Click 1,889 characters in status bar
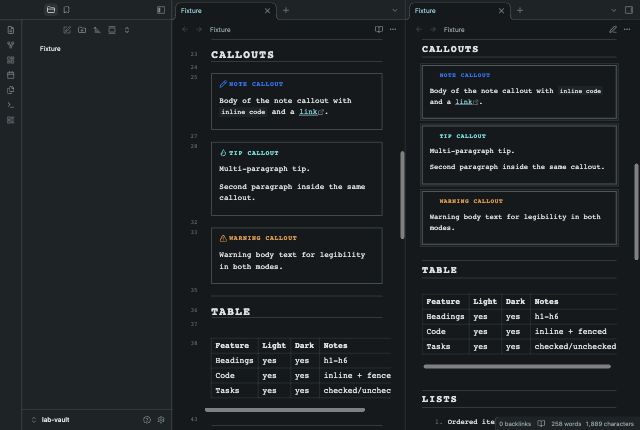Viewport: 640px width, 430px height. (x=609, y=424)
